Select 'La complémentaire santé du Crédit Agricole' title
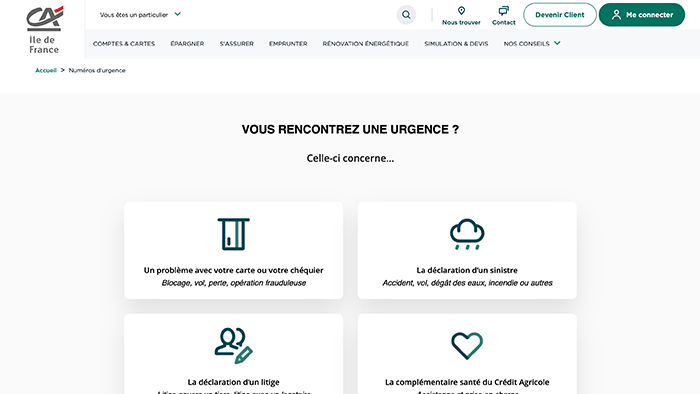Image resolution: width=700 pixels, height=394 pixels. tap(467, 382)
